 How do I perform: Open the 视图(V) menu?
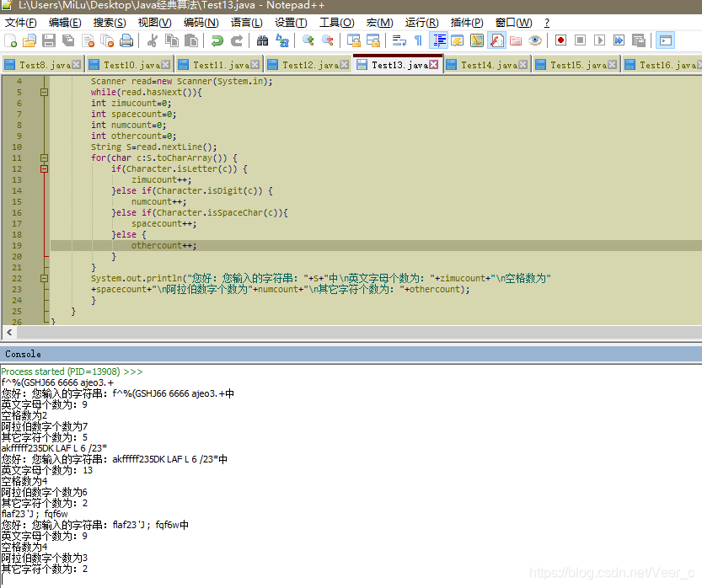pyautogui.click(x=154, y=23)
